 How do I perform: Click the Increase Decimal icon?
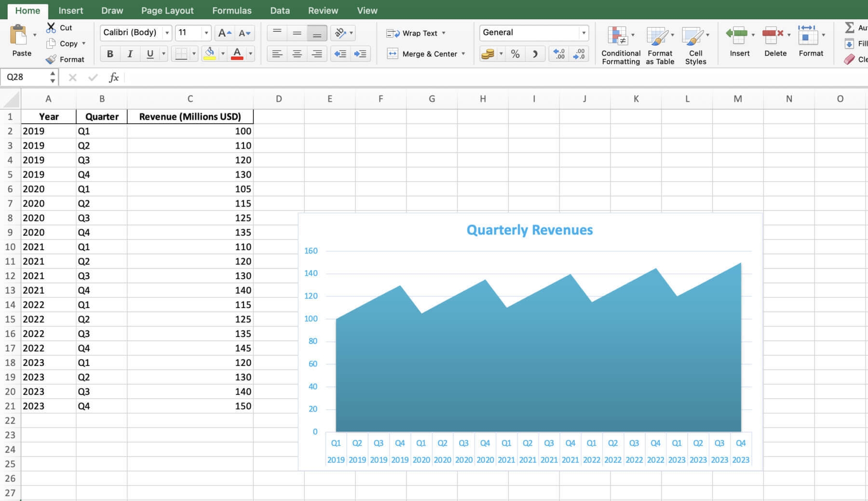(558, 54)
